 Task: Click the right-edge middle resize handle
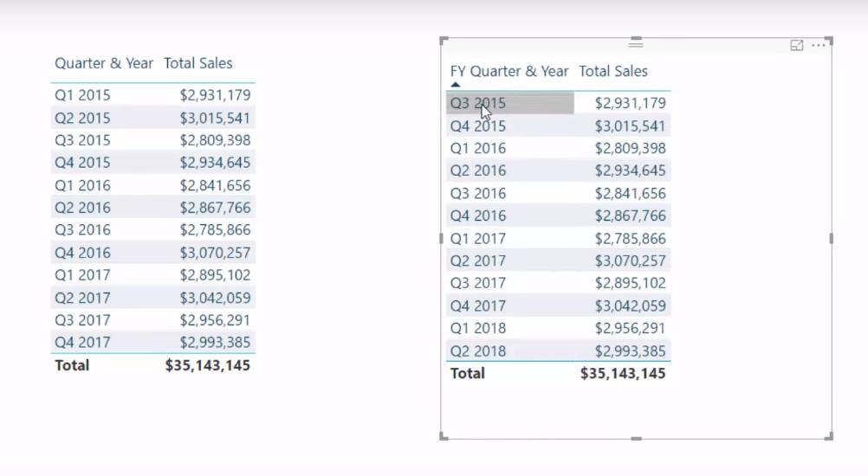tap(831, 238)
